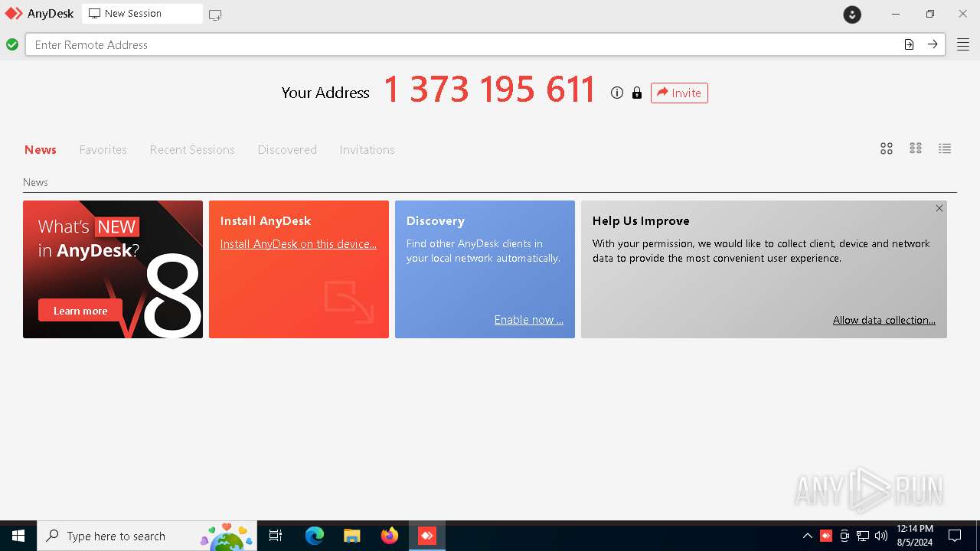Open the volume tray icon

[881, 536]
